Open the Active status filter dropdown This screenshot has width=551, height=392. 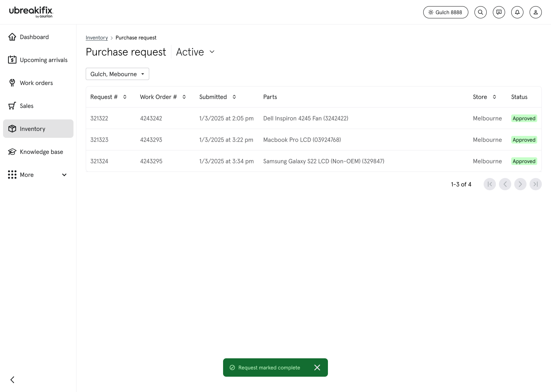pyautogui.click(x=195, y=52)
